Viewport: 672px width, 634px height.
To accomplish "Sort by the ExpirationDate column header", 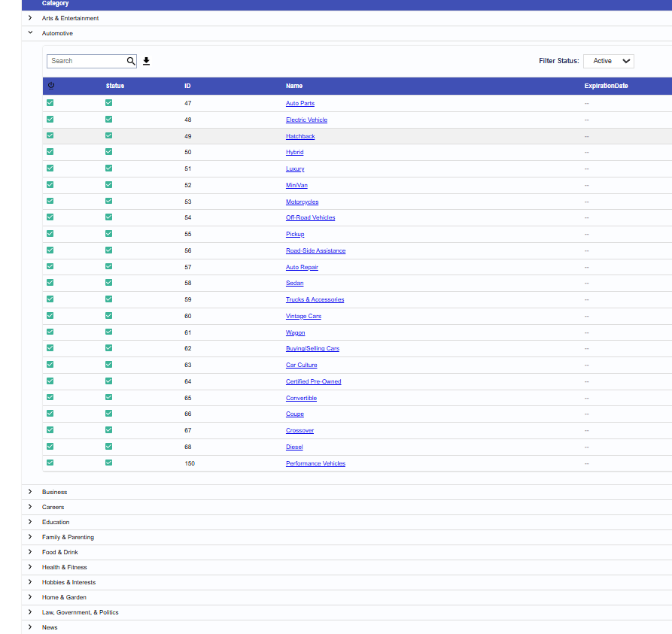I will [x=606, y=86].
